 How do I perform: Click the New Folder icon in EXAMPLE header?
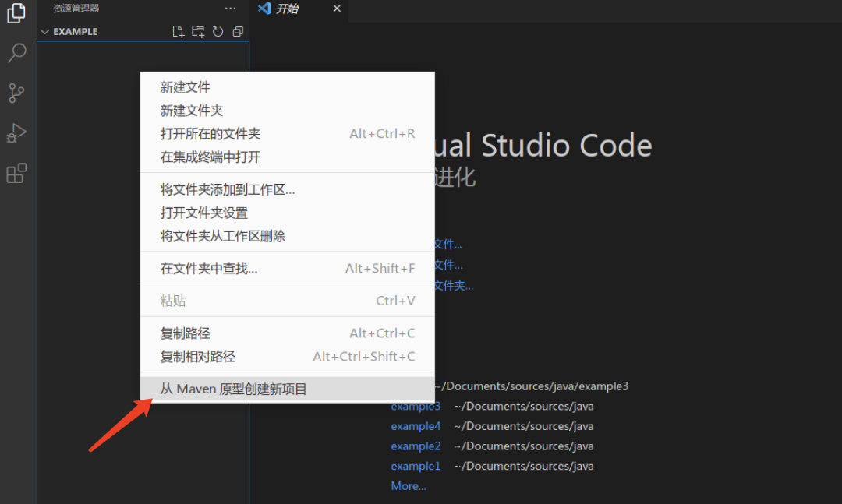pyautogui.click(x=198, y=32)
